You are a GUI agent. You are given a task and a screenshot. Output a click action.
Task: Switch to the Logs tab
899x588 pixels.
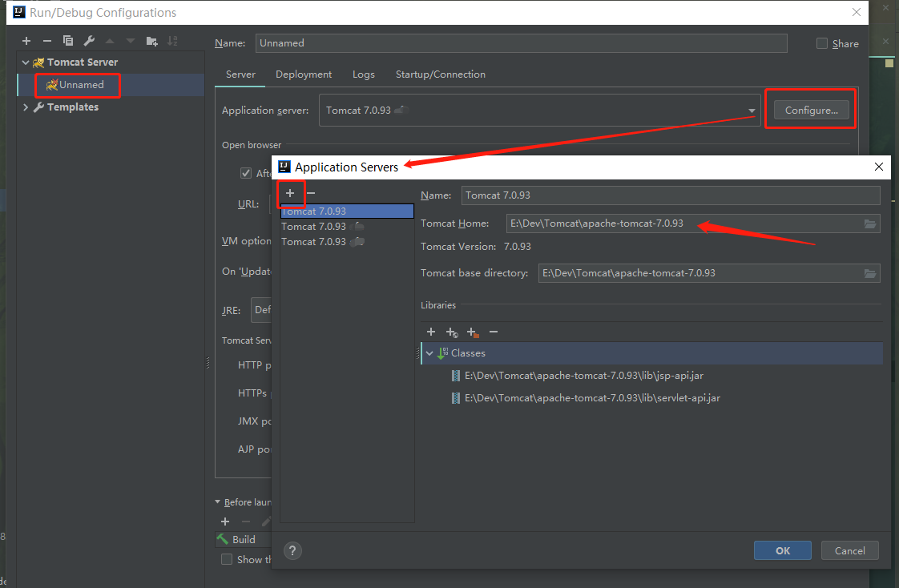(364, 75)
